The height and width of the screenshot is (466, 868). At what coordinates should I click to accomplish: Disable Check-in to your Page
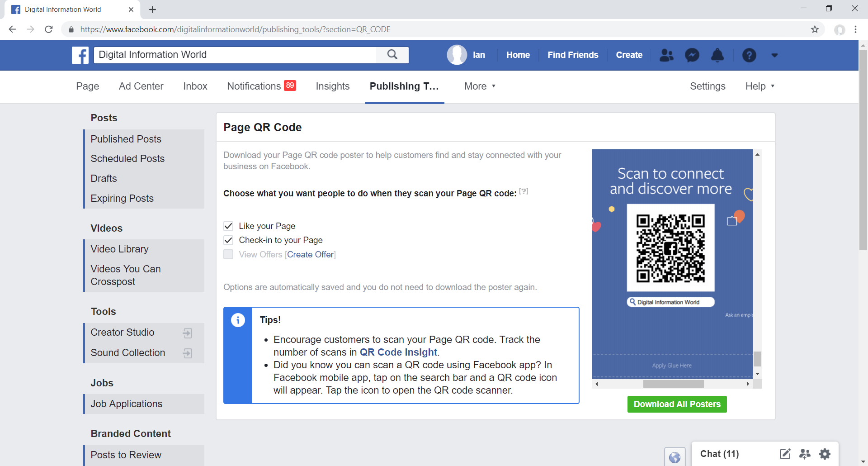228,240
